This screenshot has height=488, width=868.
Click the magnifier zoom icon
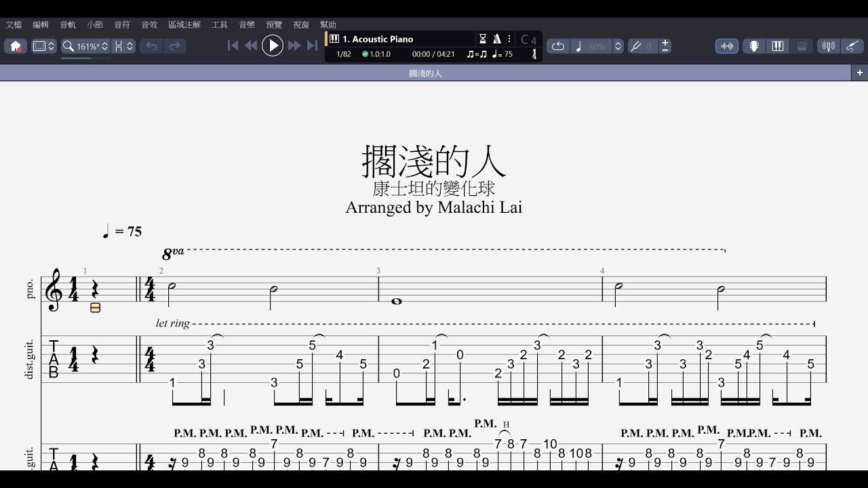point(68,46)
